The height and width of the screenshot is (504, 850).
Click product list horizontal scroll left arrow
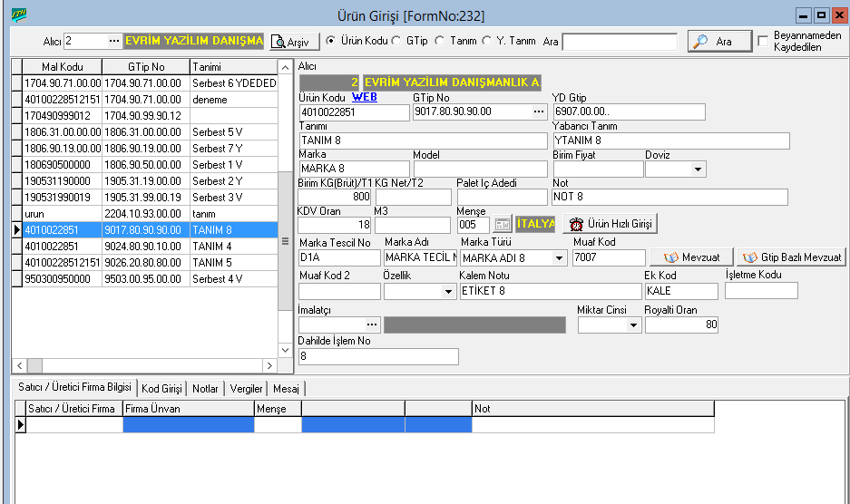19,366
